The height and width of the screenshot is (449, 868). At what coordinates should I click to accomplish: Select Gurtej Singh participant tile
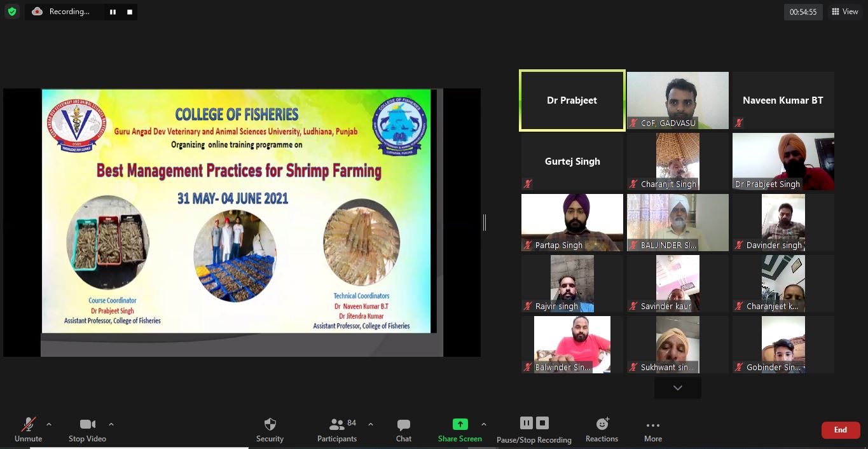point(572,162)
